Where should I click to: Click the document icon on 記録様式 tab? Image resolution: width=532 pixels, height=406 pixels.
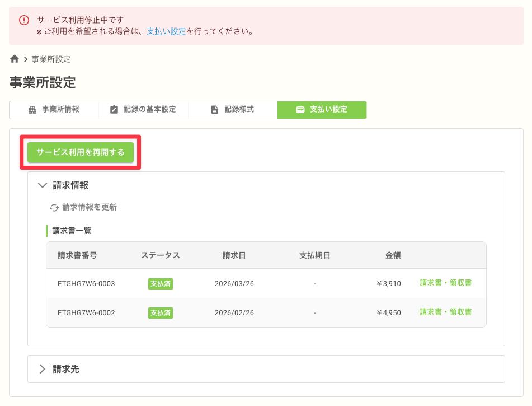[x=215, y=109]
